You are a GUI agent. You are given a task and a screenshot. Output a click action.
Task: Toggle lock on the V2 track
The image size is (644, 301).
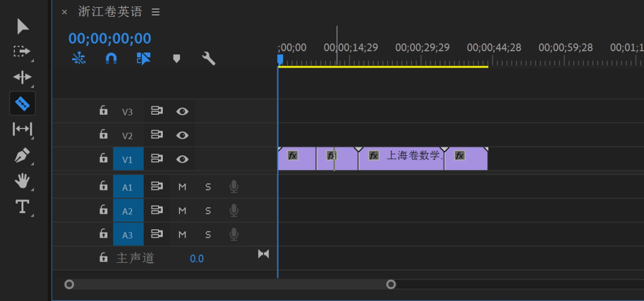(x=103, y=134)
